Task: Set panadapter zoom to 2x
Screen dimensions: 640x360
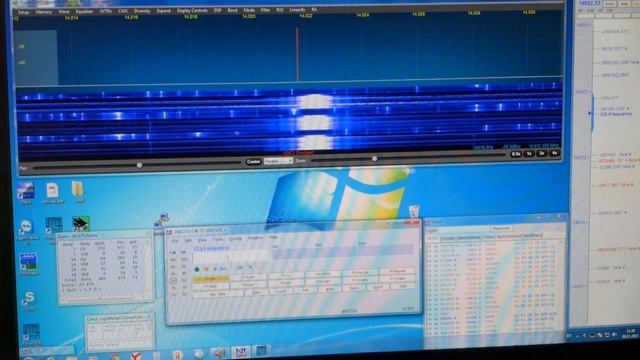Action: pos(542,153)
